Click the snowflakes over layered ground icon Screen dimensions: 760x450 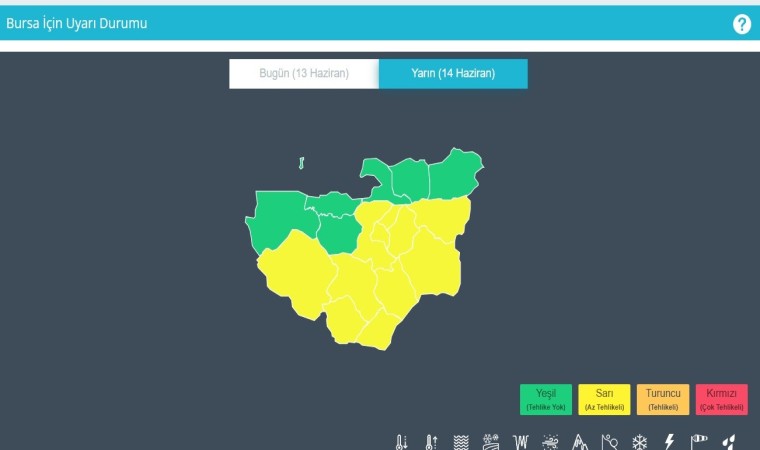coord(490,441)
